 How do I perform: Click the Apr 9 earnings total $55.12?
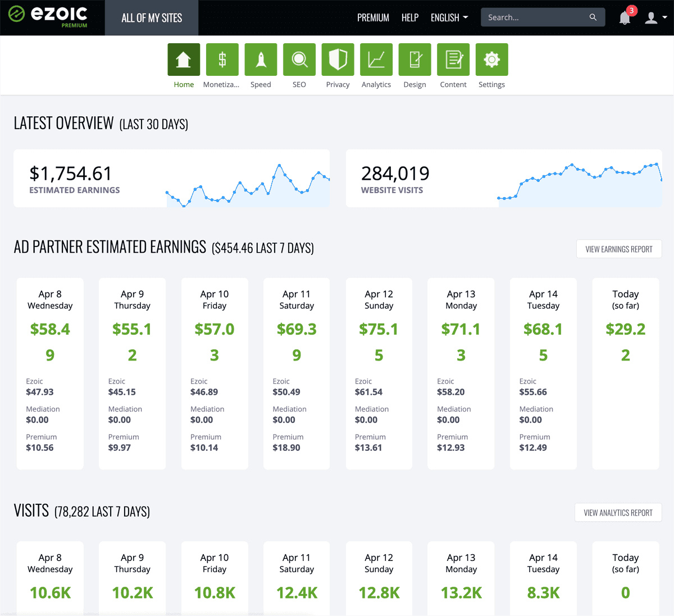click(132, 342)
